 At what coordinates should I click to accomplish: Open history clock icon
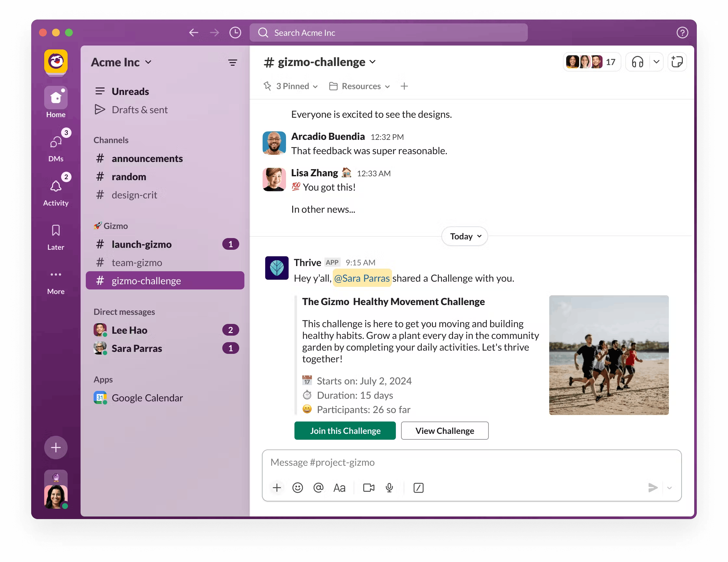(235, 33)
